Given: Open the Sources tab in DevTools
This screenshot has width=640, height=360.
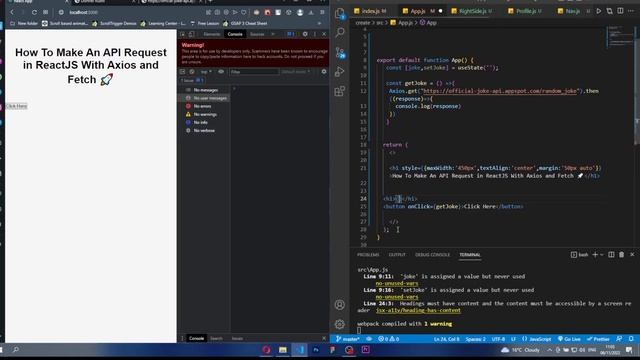Looking at the screenshot, I should click(257, 34).
